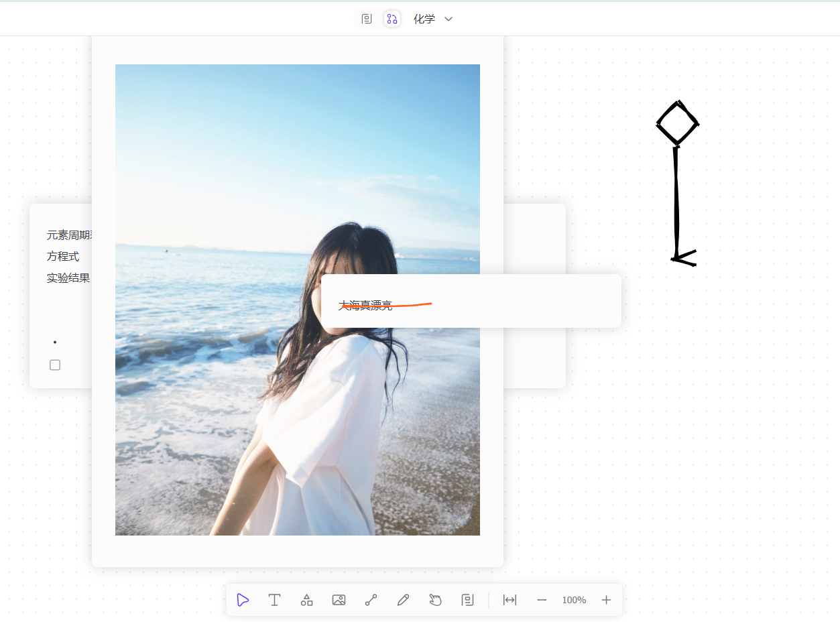The image size is (840, 622).
Task: Zoom in with the plus button
Action: [606, 600]
